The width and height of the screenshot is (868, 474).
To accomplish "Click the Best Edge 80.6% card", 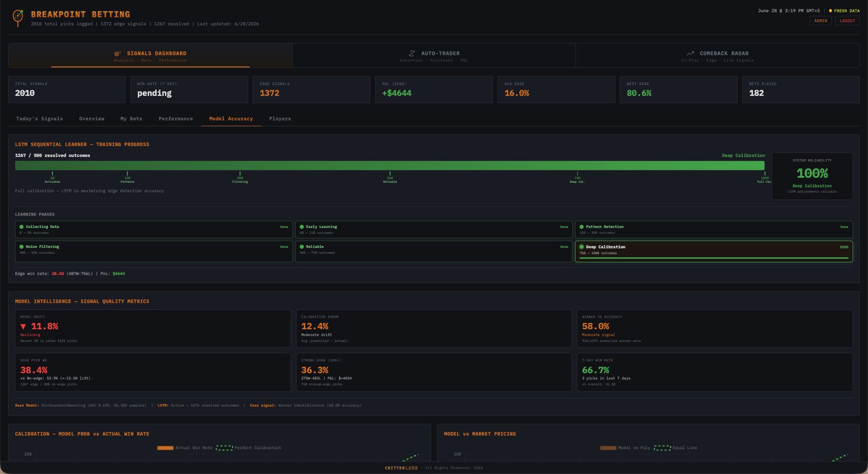I will 678,90.
